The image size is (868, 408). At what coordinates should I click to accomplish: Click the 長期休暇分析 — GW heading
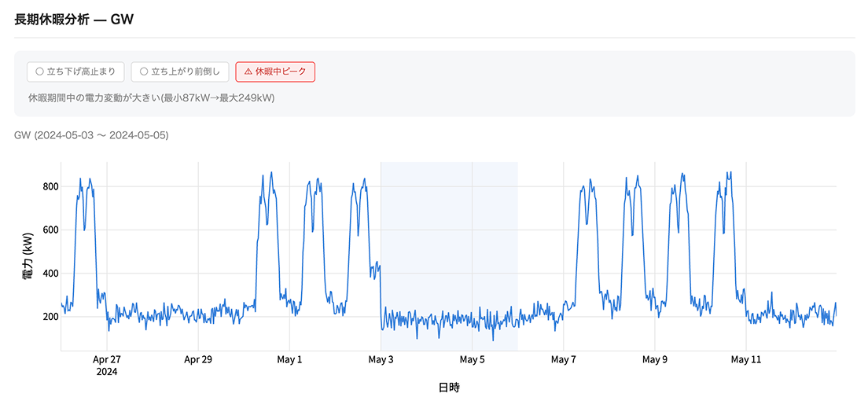pos(75,20)
